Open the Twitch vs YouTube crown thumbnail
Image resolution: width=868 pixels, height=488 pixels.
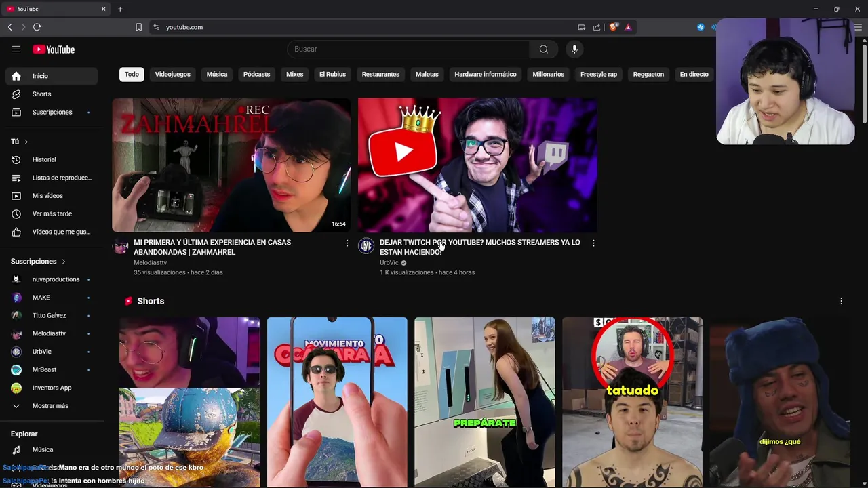[477, 165]
